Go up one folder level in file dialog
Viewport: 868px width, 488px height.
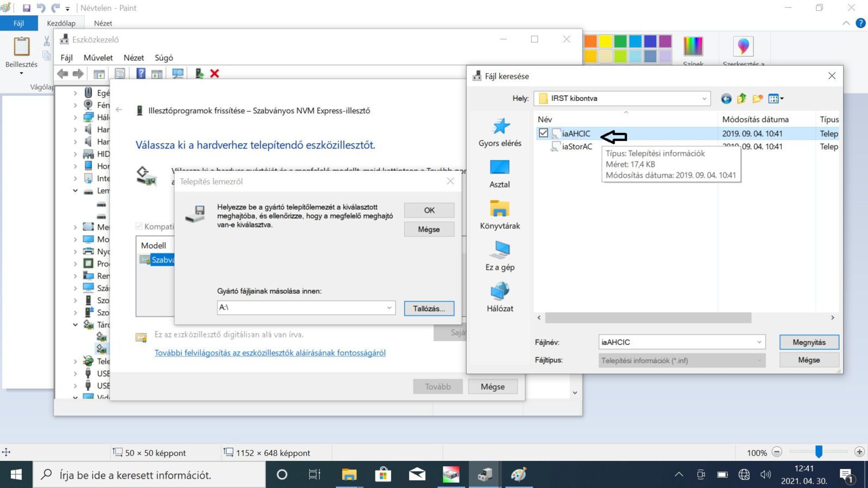(742, 99)
